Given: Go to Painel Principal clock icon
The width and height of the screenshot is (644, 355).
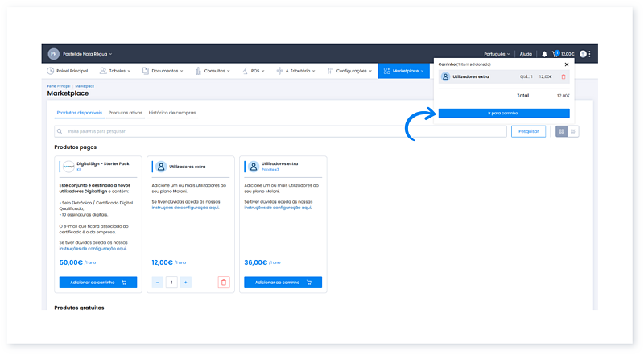Looking at the screenshot, I should click(51, 71).
